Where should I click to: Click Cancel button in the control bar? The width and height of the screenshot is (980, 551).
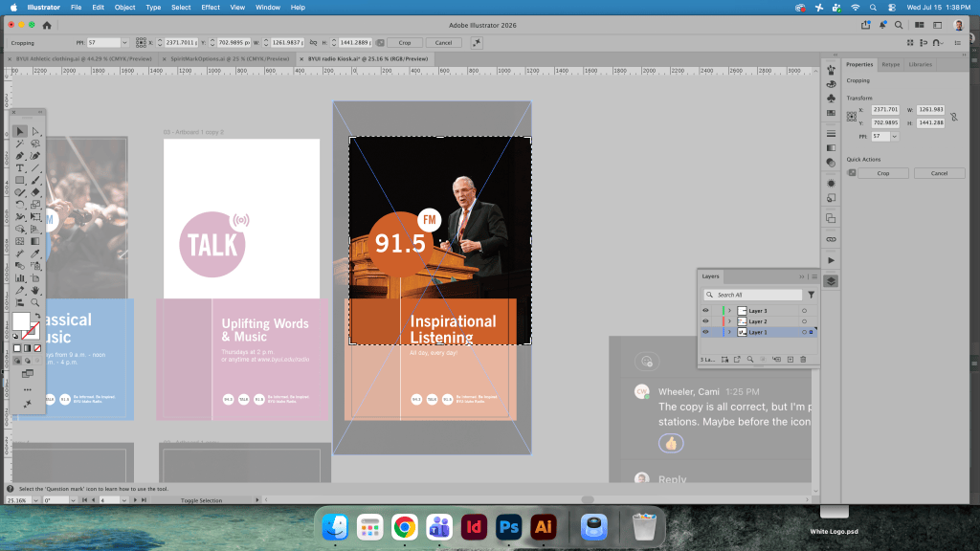pos(443,42)
